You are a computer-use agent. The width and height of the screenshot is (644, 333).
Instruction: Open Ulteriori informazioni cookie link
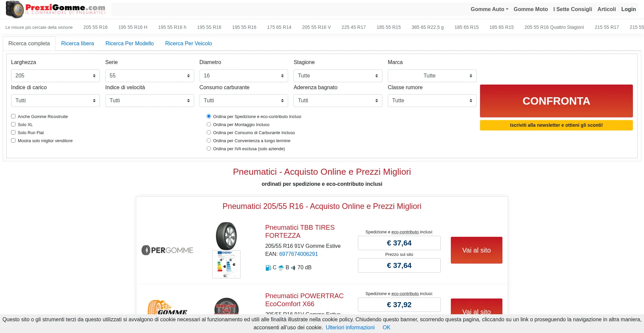click(350, 328)
